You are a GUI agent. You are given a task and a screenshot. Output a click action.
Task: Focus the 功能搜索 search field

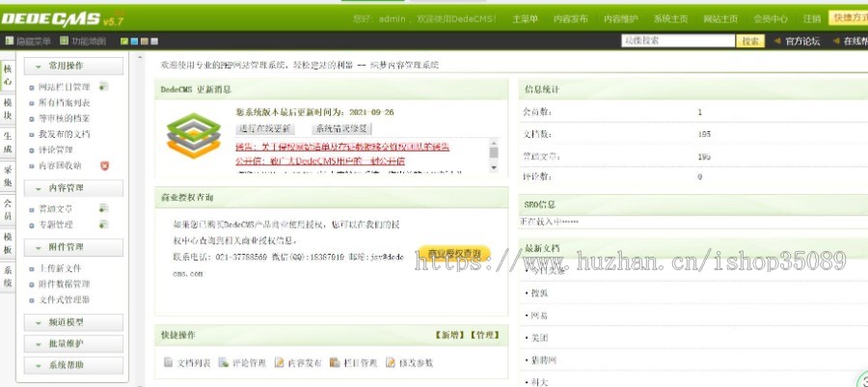coord(678,41)
